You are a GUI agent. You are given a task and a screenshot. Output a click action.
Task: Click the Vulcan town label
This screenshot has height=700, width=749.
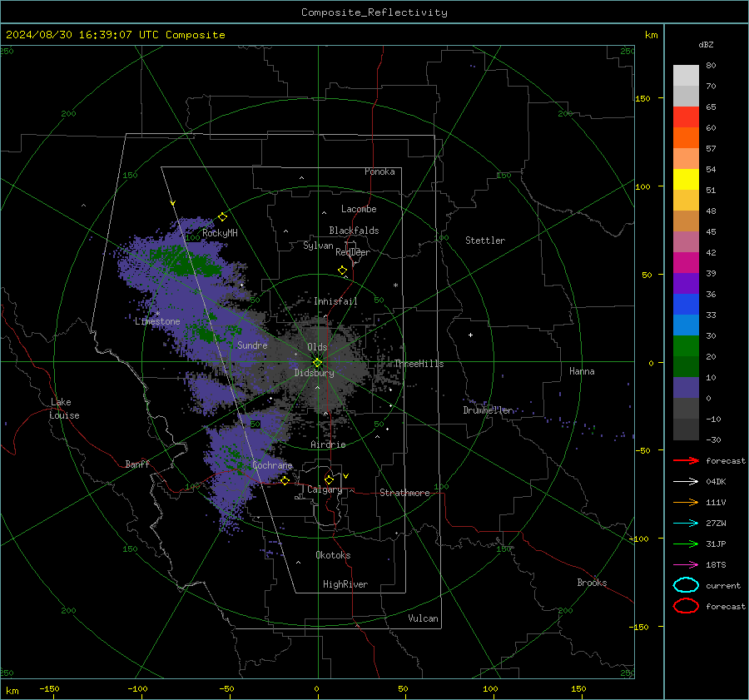point(423,618)
